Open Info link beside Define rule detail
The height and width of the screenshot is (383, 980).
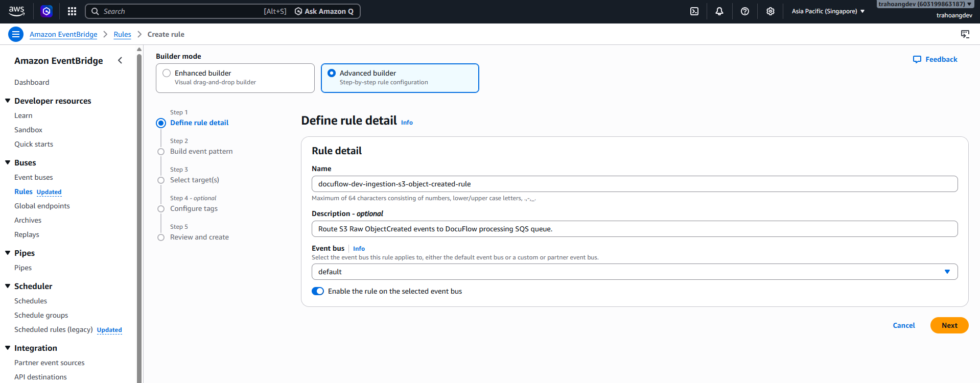[x=407, y=123]
